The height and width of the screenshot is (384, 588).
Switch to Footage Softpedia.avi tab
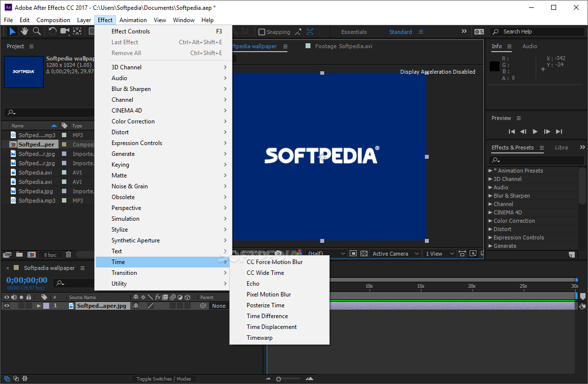tap(343, 46)
